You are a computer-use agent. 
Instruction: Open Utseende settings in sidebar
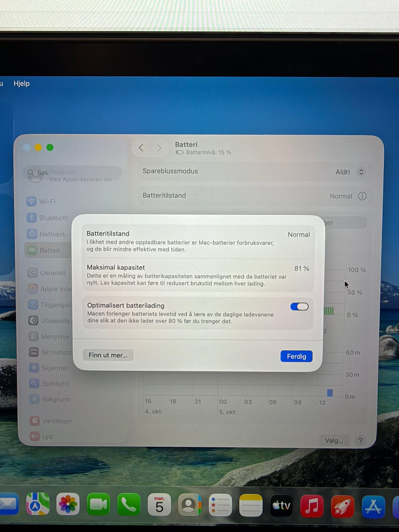(x=50, y=320)
